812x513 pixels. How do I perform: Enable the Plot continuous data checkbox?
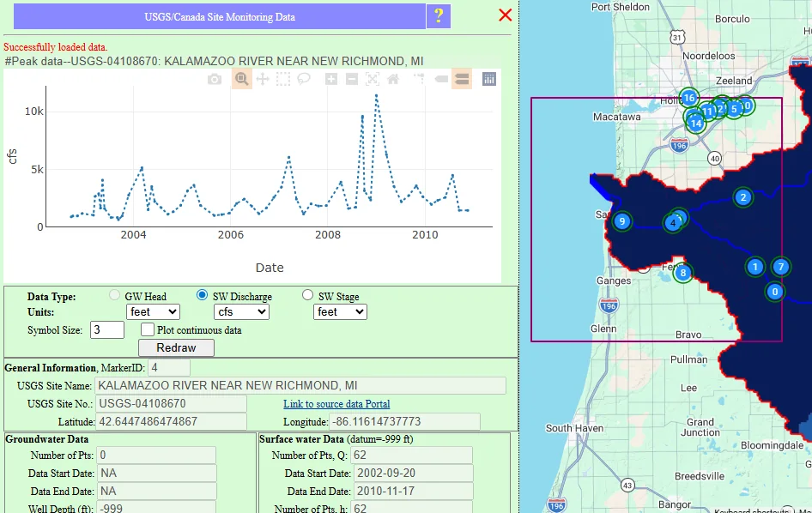[148, 329]
